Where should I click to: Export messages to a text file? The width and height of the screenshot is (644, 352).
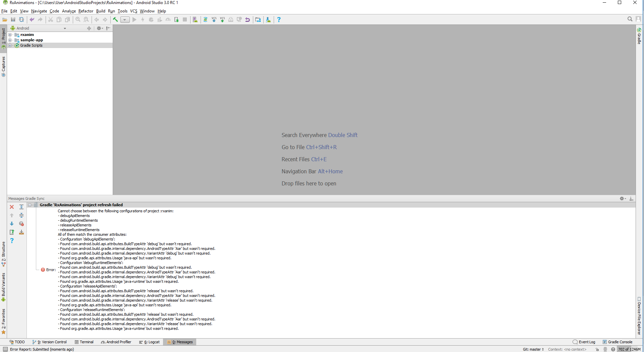pos(12,232)
